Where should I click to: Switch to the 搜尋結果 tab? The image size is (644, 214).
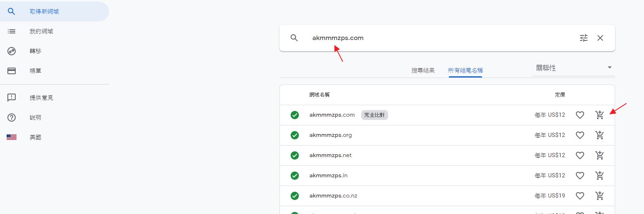tap(423, 71)
